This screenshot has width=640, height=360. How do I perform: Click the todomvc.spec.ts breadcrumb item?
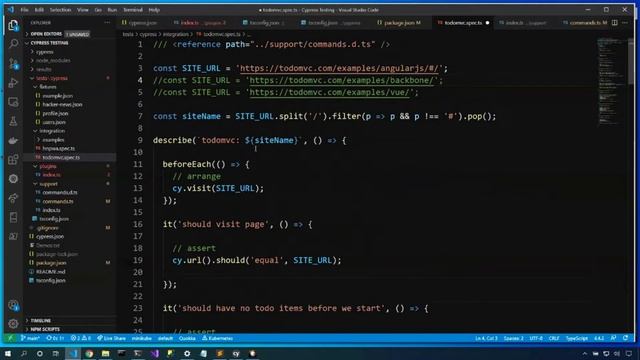pos(221,34)
